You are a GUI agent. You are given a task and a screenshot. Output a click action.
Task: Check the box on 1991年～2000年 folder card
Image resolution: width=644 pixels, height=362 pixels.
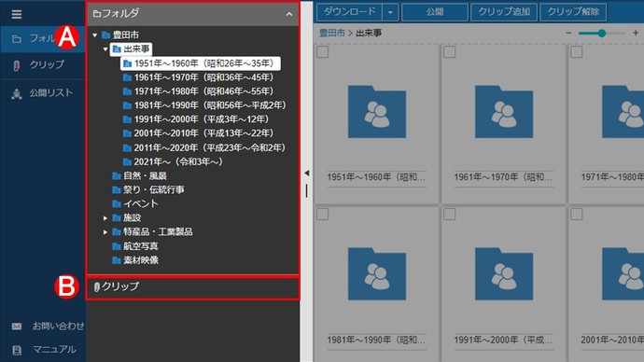pos(449,215)
